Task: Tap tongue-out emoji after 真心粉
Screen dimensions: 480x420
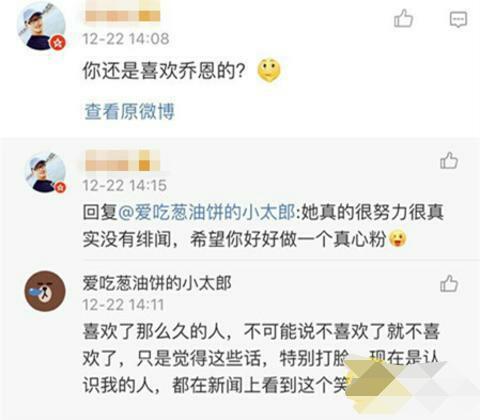Action: click(x=397, y=239)
